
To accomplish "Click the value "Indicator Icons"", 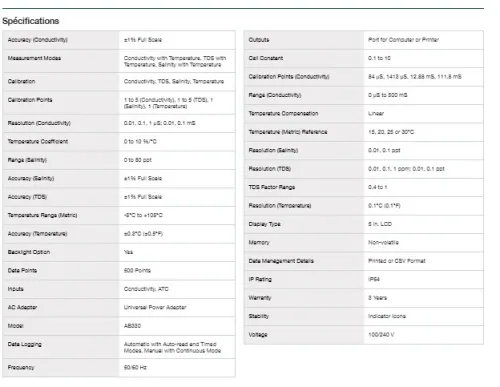I will click(x=387, y=316).
